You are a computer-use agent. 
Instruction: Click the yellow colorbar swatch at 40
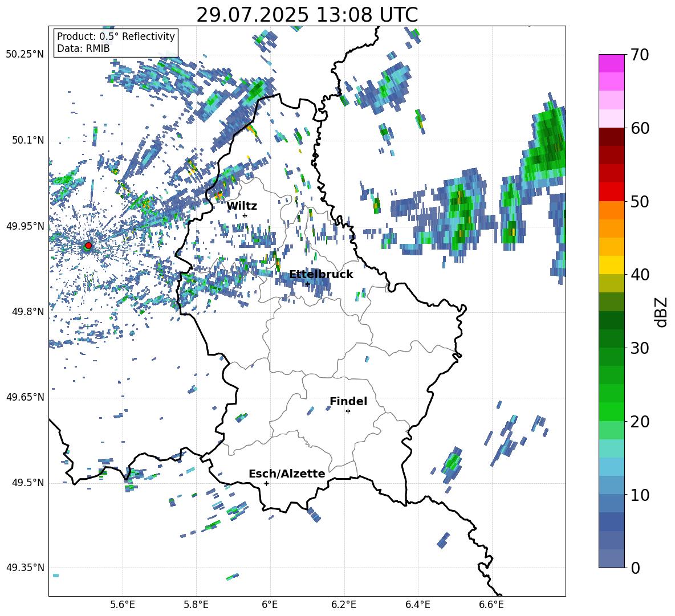click(x=611, y=265)
